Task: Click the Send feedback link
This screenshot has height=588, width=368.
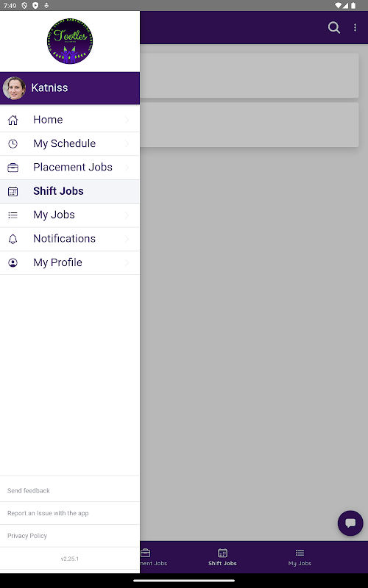Action: [29, 490]
